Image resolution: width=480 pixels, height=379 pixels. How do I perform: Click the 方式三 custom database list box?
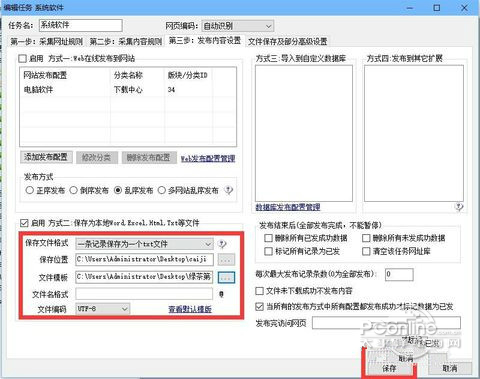(304, 133)
